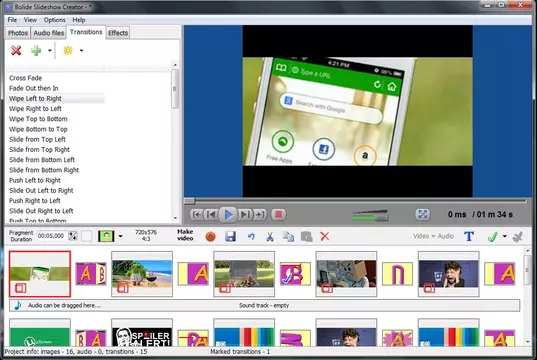Toggle full screen preview icon
537x360 pixels.
423,215
